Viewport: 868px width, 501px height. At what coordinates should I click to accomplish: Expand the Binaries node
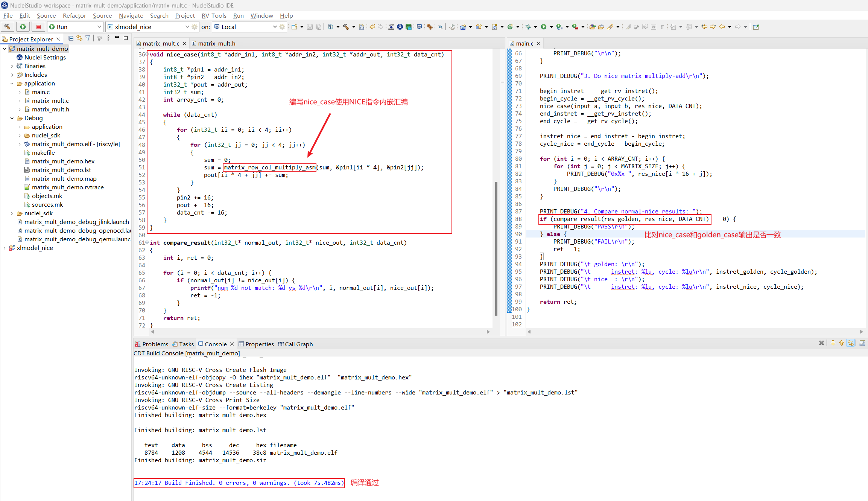tap(12, 66)
